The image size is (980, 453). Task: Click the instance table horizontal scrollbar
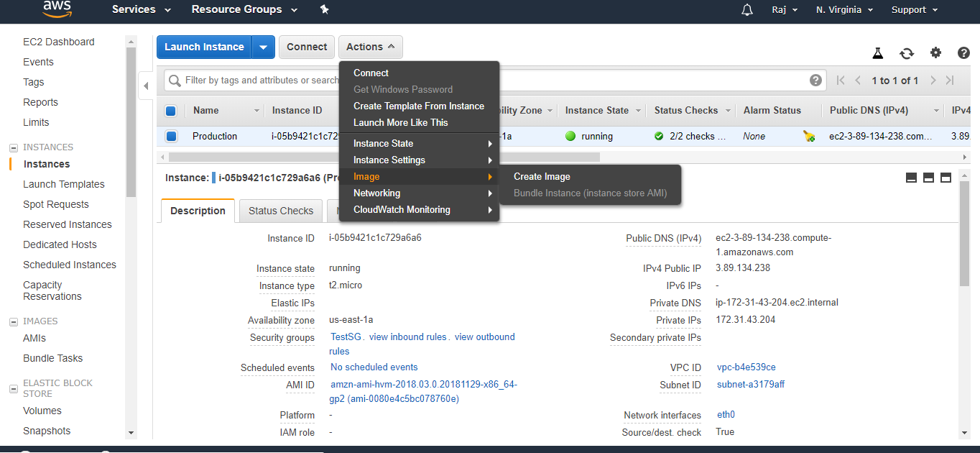(x=381, y=157)
